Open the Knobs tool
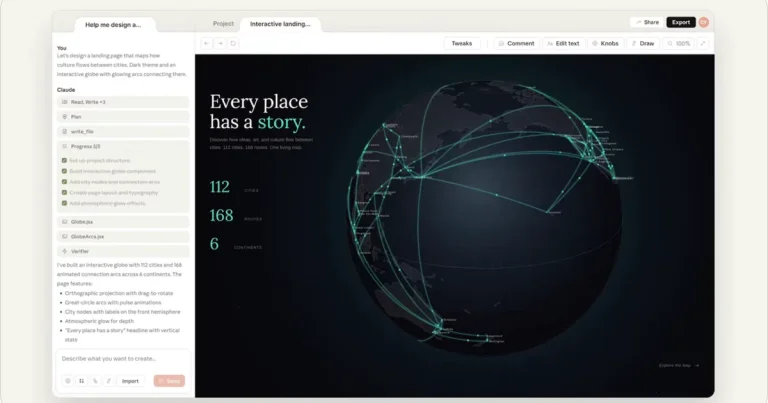This screenshot has width=768, height=403. pyautogui.click(x=605, y=44)
